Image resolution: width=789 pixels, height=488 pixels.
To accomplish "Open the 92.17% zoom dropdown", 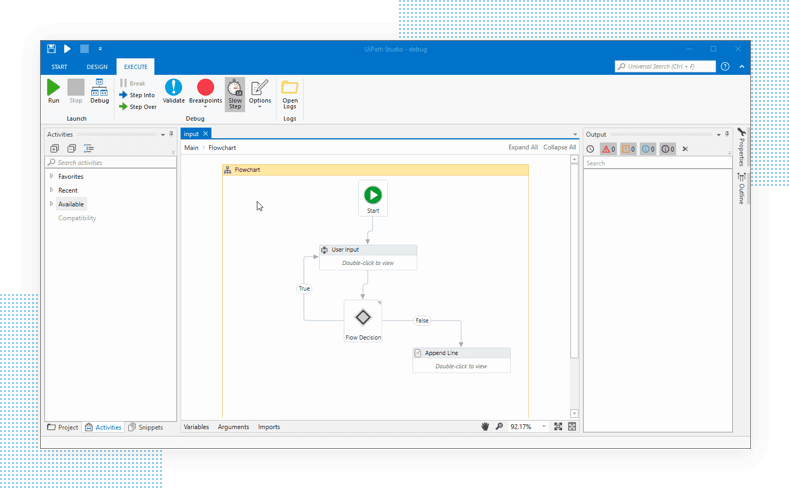I will [x=544, y=427].
